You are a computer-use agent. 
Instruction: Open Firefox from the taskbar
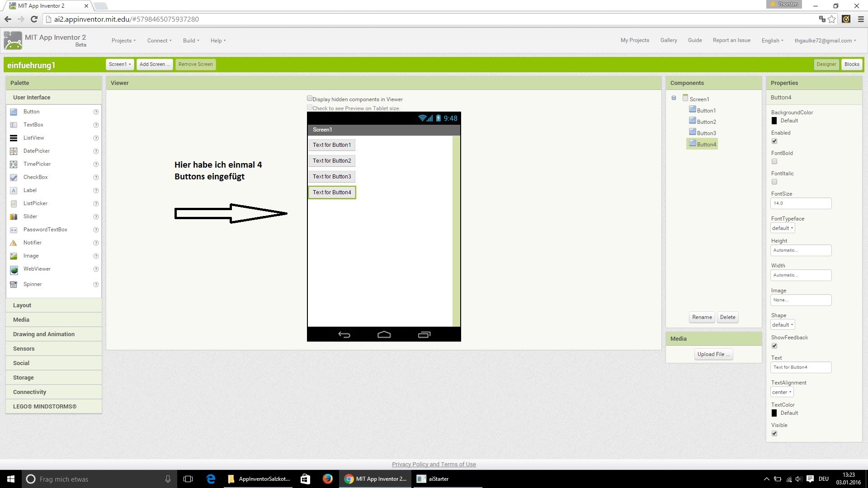pos(327,479)
